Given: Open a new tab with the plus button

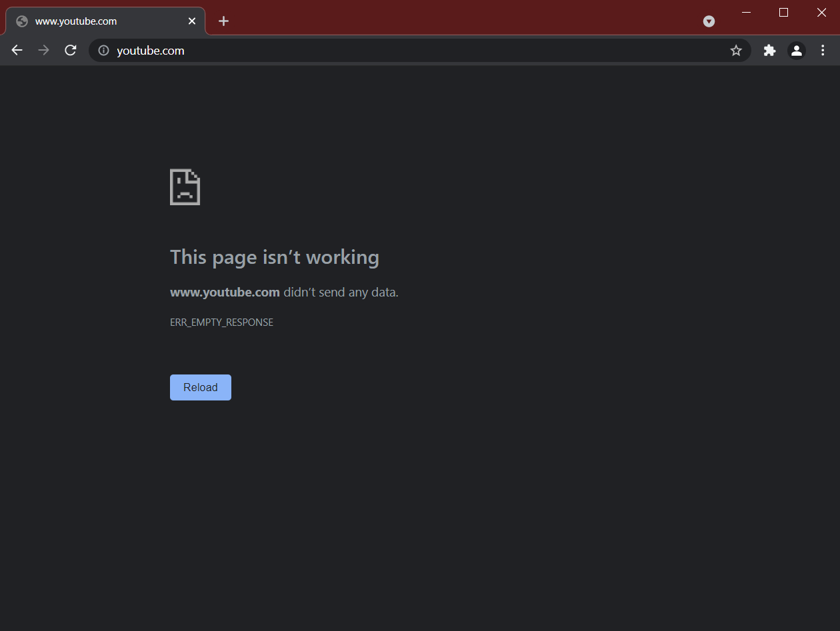Looking at the screenshot, I should 223,21.
